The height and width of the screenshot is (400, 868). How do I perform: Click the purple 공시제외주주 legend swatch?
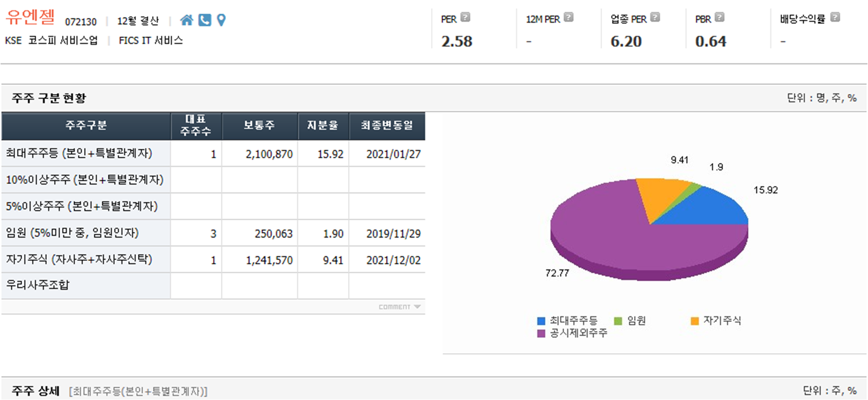pyautogui.click(x=541, y=334)
